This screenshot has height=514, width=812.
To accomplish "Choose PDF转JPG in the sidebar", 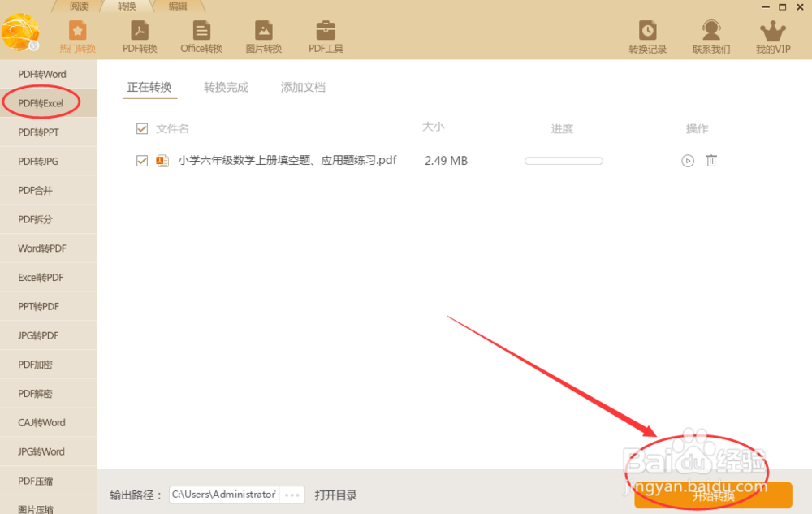I will (x=49, y=161).
